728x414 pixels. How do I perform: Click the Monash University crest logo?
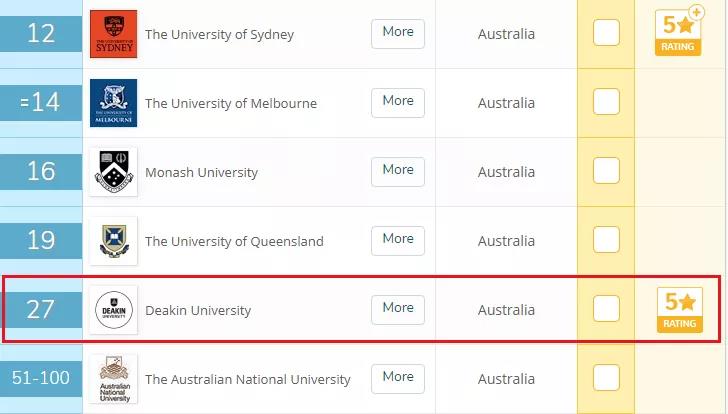(x=113, y=172)
